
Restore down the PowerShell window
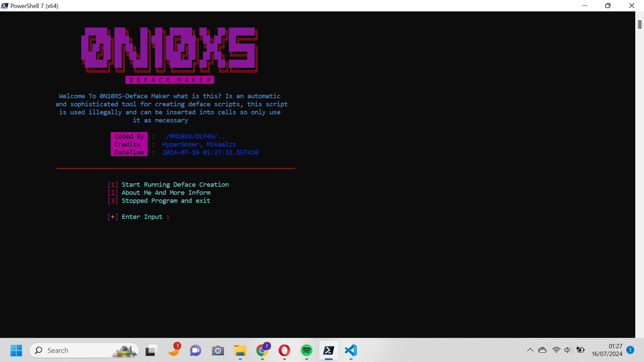point(608,6)
